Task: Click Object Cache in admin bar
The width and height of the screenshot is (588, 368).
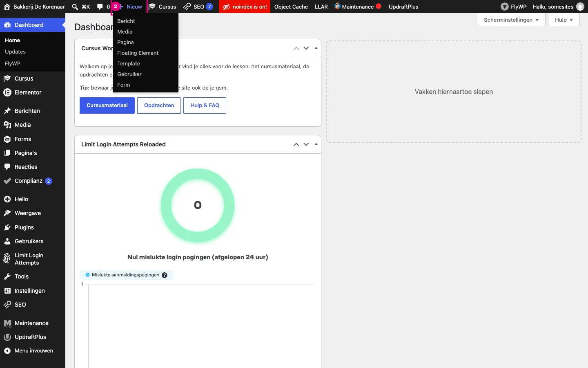Action: [291, 7]
